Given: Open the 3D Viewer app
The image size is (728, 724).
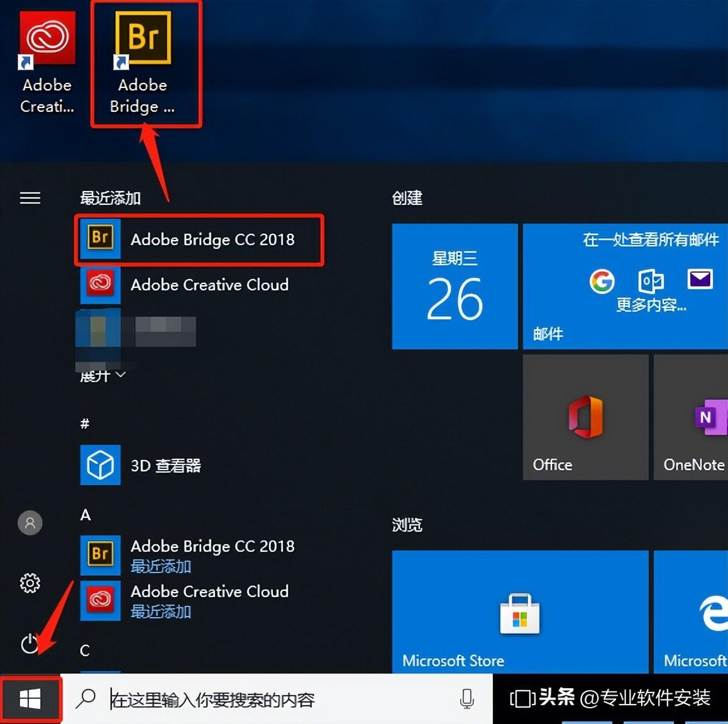Looking at the screenshot, I should [199, 465].
